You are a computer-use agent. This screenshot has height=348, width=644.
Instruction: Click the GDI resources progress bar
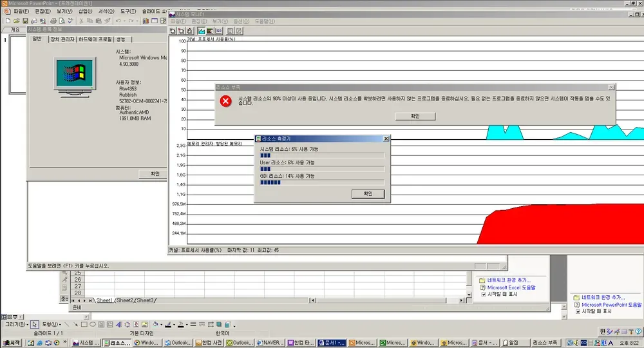click(322, 182)
